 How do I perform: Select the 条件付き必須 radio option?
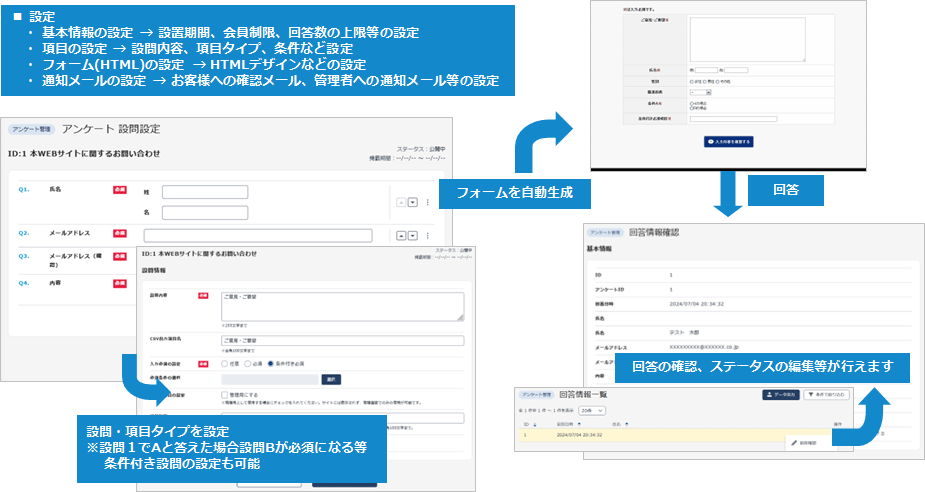point(270,362)
